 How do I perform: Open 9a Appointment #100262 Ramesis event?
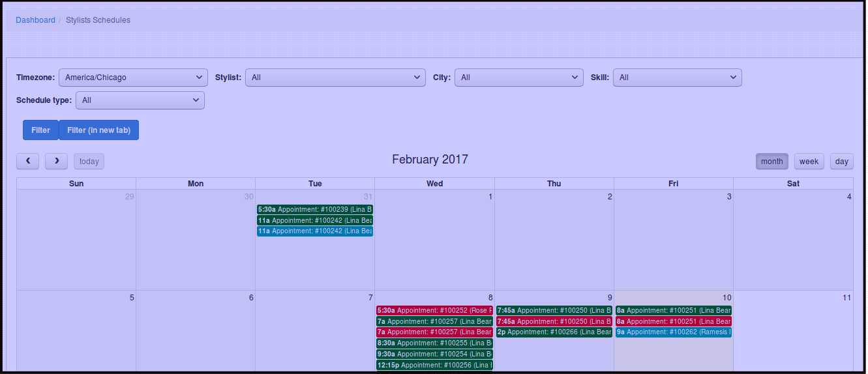[674, 332]
